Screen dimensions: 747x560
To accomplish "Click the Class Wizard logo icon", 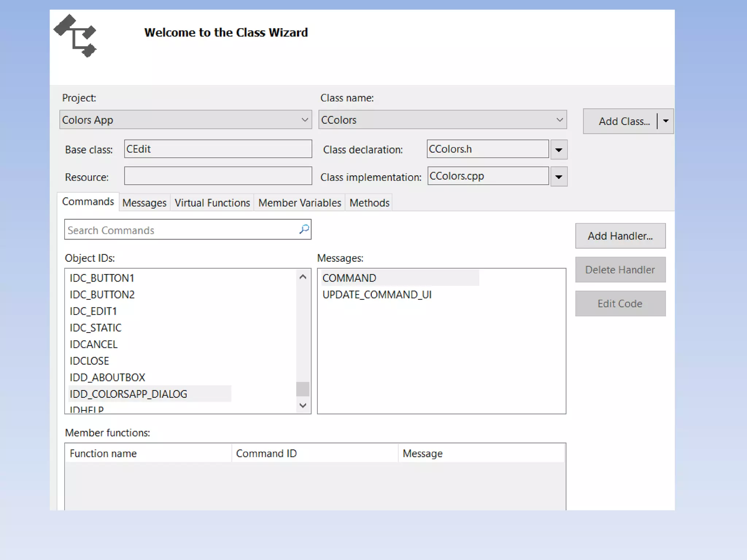I will (76, 36).
